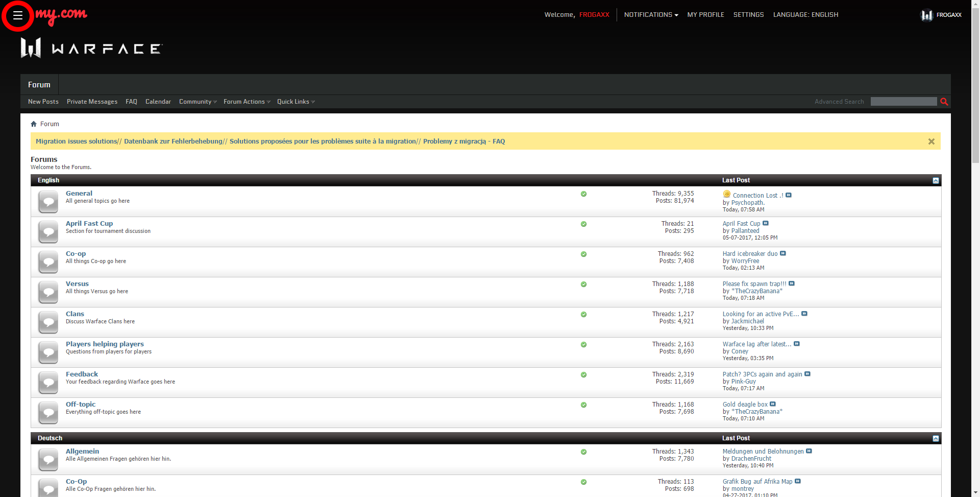Open the Notifications dropdown
This screenshot has height=497, width=980.
(651, 15)
